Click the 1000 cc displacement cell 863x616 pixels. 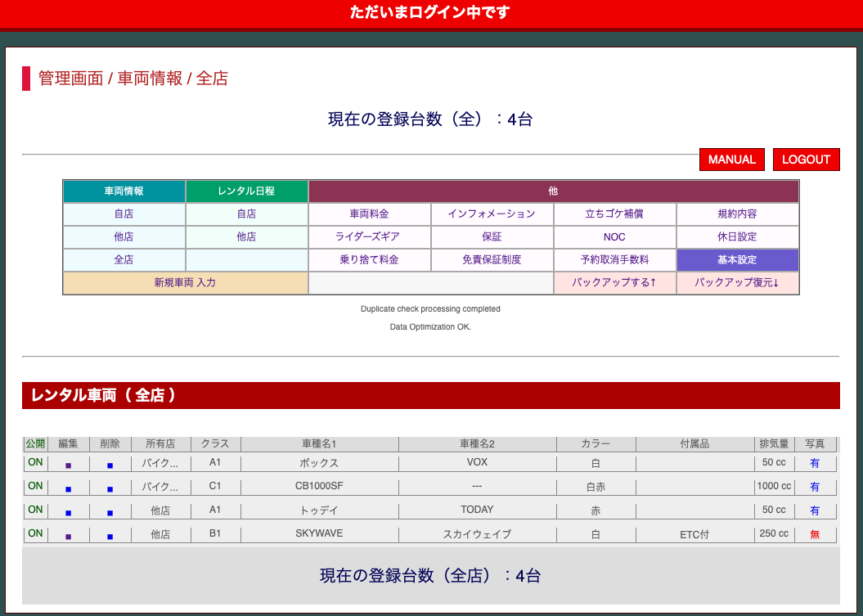[774, 486]
